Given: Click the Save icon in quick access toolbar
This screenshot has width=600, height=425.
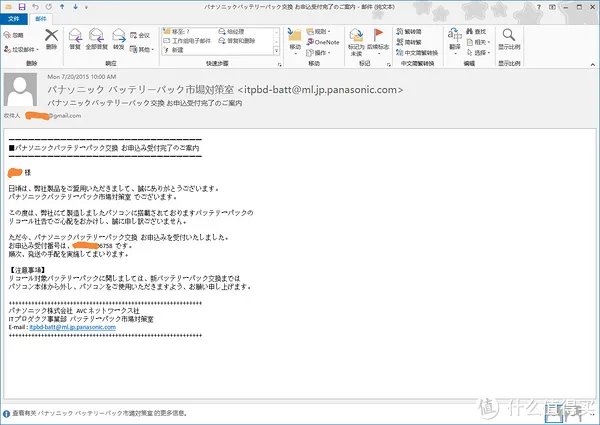Looking at the screenshot, I should click(x=22, y=7).
